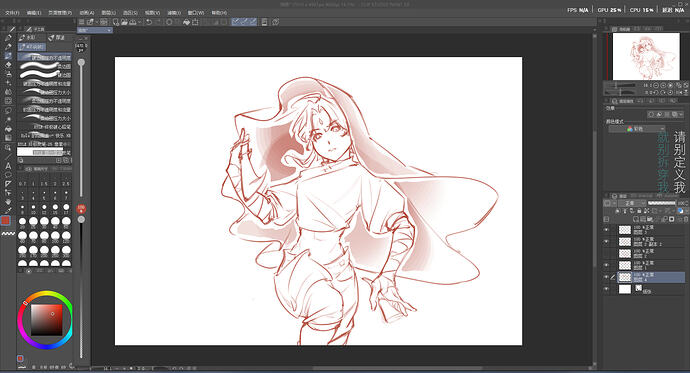Select the Pen tool in the toolbox
This screenshot has width=690, height=373.
8,38
